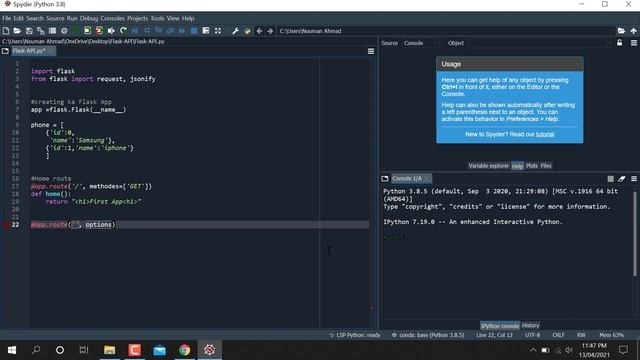Open the Spyder tutorial link
This screenshot has height=360, width=640.
tap(545, 134)
